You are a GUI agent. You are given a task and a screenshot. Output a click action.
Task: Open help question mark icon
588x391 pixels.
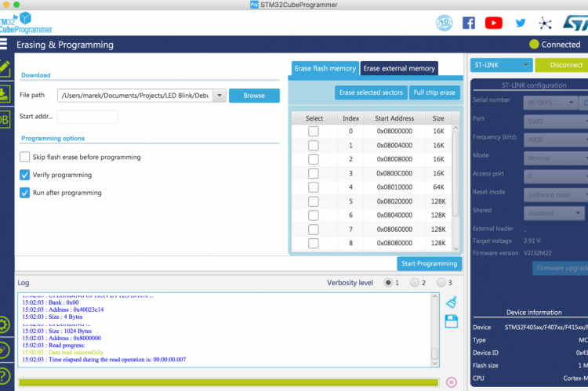[4, 375]
